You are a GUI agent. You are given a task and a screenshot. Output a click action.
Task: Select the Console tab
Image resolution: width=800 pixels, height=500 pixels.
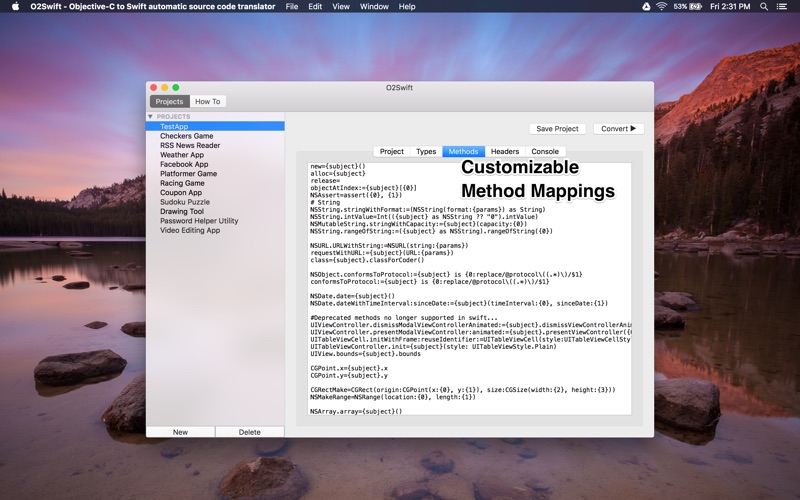(545, 152)
